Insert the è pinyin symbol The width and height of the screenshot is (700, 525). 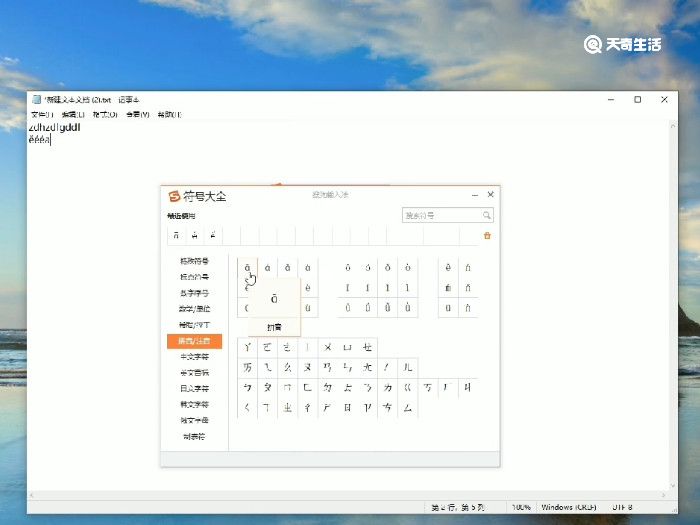(308, 288)
